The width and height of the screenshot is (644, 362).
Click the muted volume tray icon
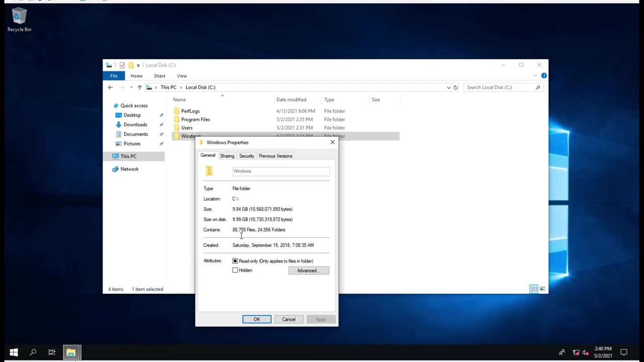[x=586, y=352]
